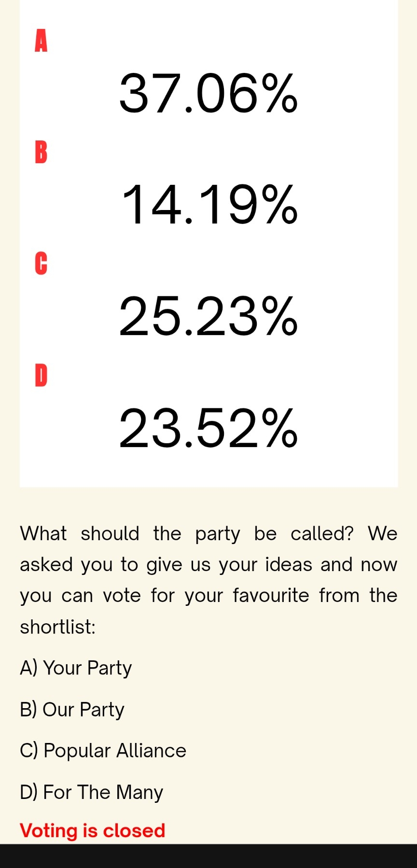Click the red letter A label
Image resolution: width=417 pixels, height=868 pixels.
click(x=41, y=41)
